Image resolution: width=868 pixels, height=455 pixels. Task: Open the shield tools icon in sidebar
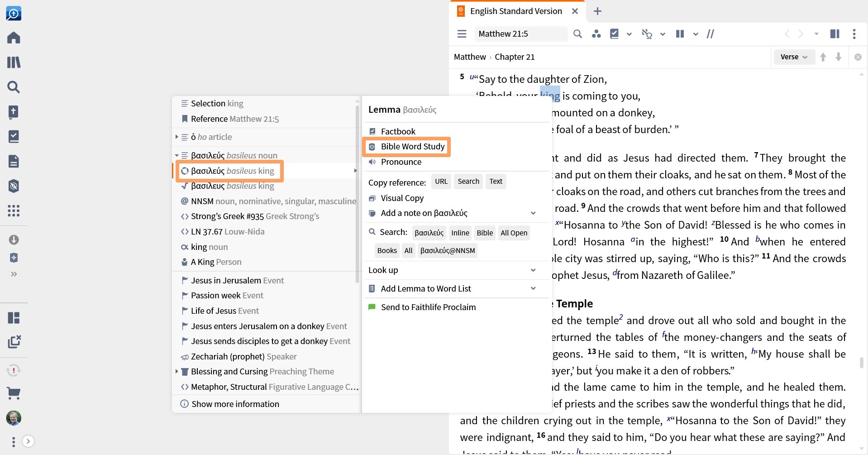tap(14, 186)
